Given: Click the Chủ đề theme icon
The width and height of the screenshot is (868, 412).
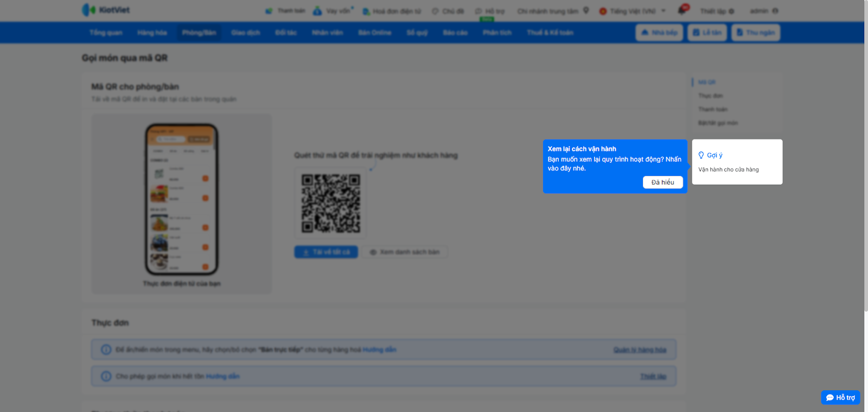Looking at the screenshot, I should (x=435, y=11).
